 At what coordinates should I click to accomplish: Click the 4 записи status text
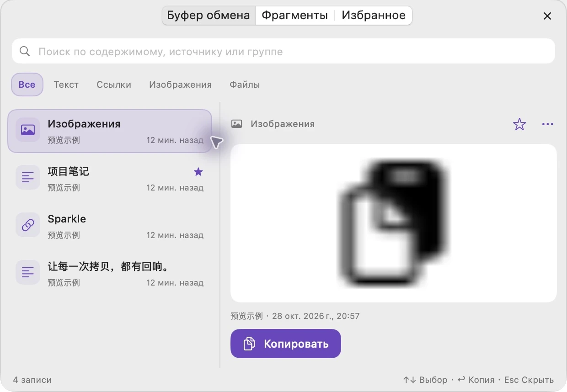coord(32,380)
